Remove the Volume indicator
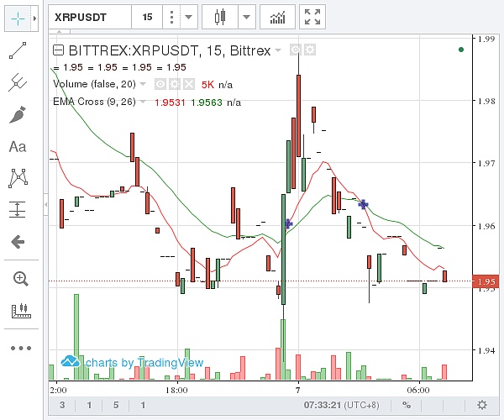Image resolution: width=504 pixels, height=420 pixels. point(189,84)
